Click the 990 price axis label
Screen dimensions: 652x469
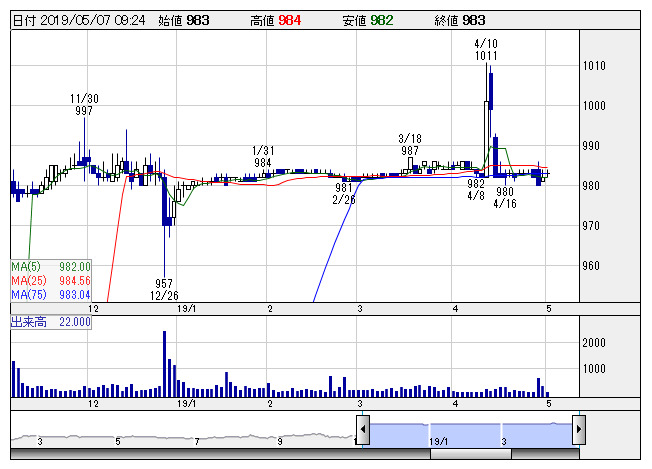(x=591, y=146)
